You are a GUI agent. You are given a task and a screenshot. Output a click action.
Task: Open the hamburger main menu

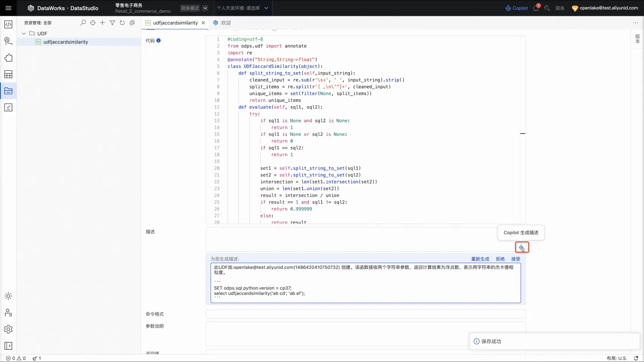pyautogui.click(x=8, y=8)
